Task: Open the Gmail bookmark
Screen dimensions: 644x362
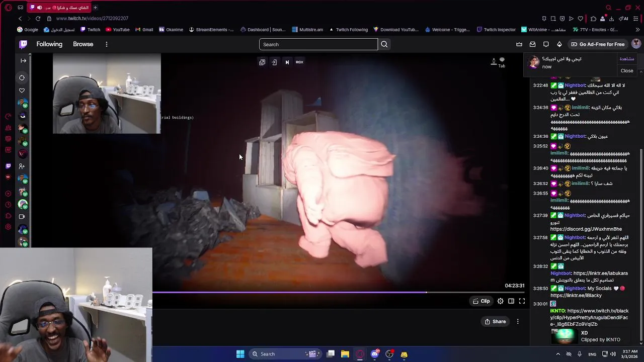Action: 144,30
